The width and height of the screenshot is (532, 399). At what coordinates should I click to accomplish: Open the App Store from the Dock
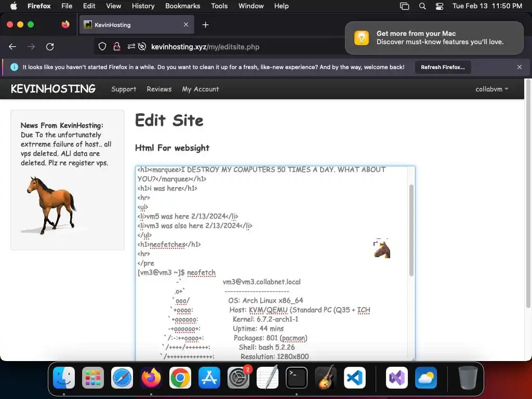coord(209,378)
